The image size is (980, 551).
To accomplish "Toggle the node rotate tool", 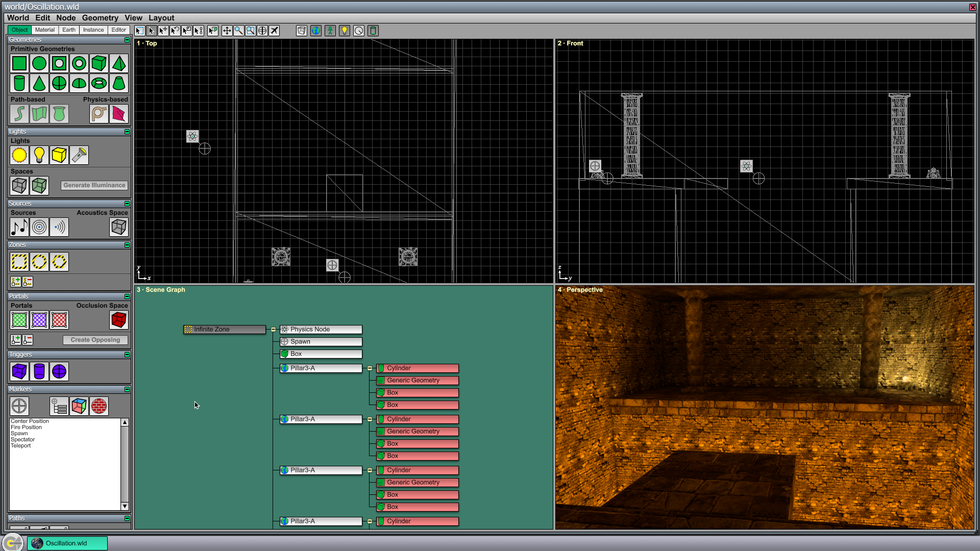I will 175,31.
